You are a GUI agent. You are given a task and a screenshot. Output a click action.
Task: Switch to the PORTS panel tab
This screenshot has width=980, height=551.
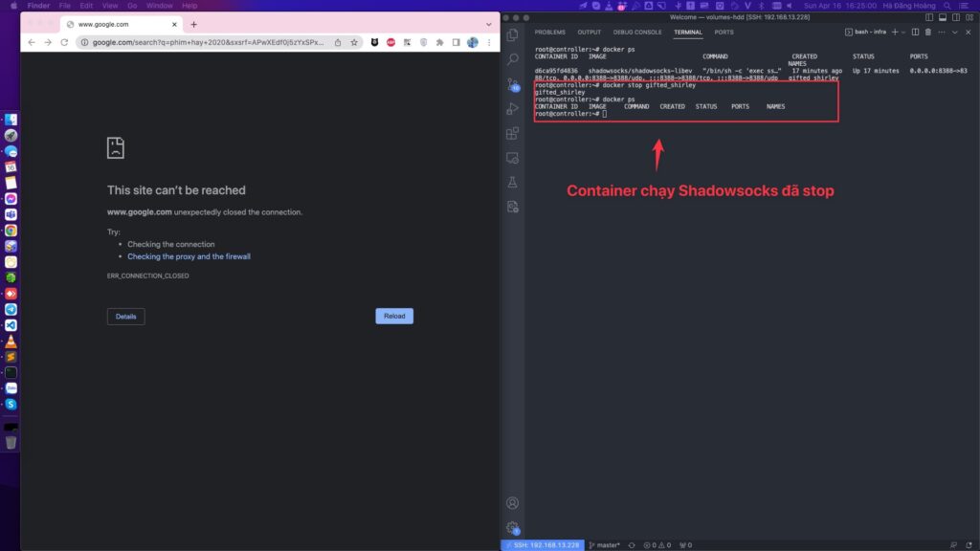(x=724, y=32)
